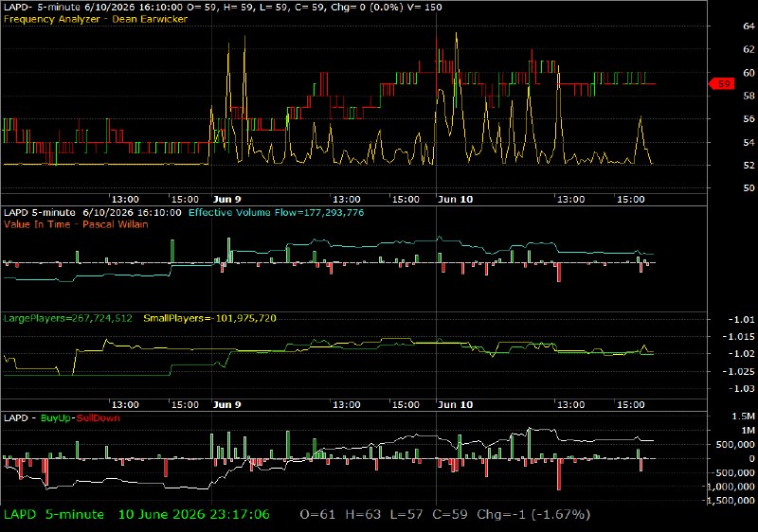Click the 'O=61' open value in status bar
The width and height of the screenshot is (758, 532).
coord(317,515)
